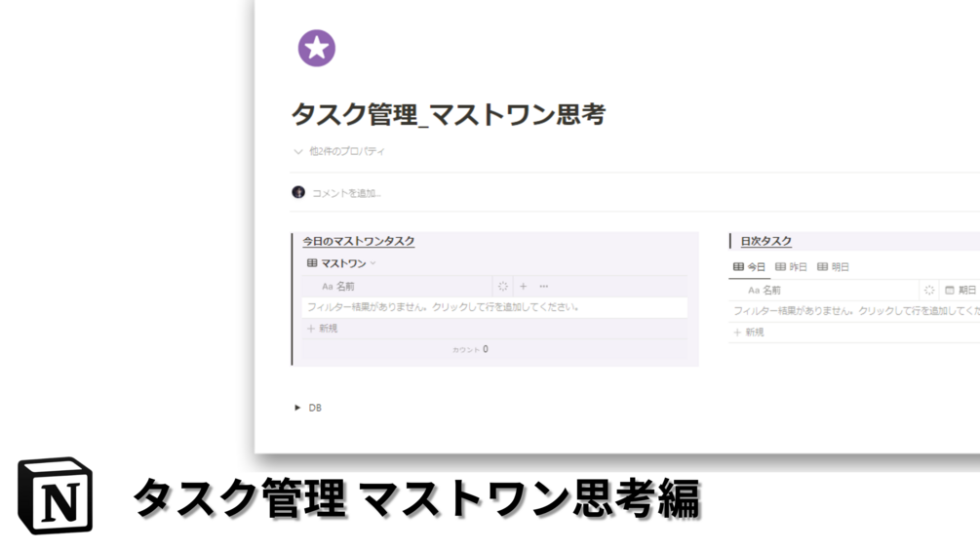Click 新規 under マストワン table
The height and width of the screenshot is (551, 980).
tap(322, 328)
